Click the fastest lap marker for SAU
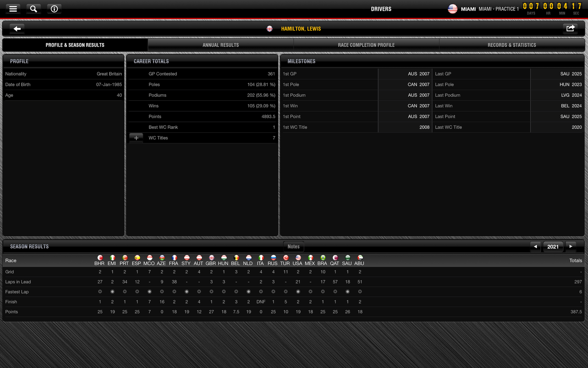588x368 pixels. 348,292
